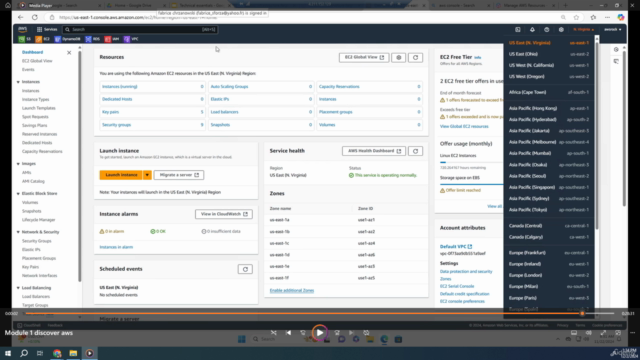This screenshot has height=360, width=640.
Task: Open Instance Types in sidebar
Action: pyautogui.click(x=36, y=99)
